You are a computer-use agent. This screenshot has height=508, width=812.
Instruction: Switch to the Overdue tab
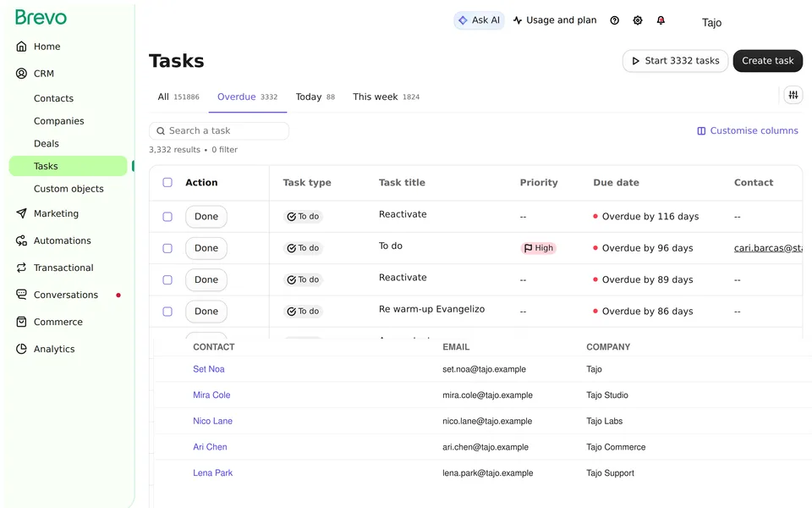(248, 97)
